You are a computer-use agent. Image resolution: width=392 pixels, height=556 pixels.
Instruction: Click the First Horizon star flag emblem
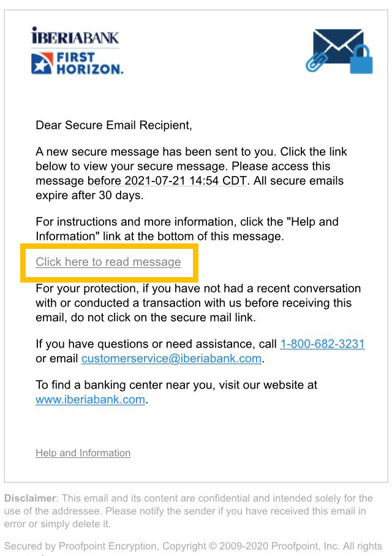pyautogui.click(x=42, y=63)
